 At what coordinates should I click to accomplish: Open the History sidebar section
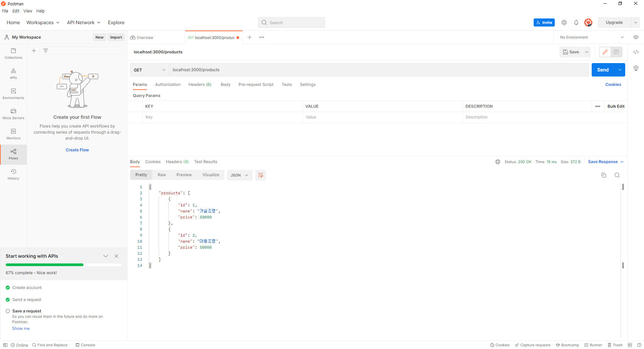(x=13, y=174)
